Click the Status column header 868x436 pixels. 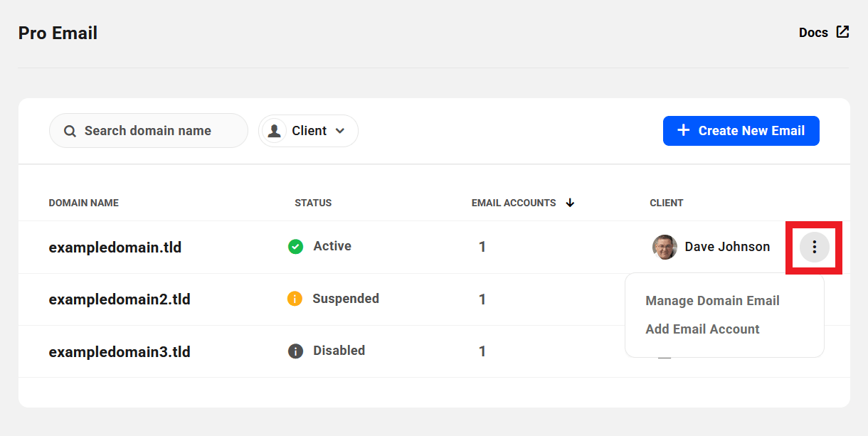click(313, 203)
